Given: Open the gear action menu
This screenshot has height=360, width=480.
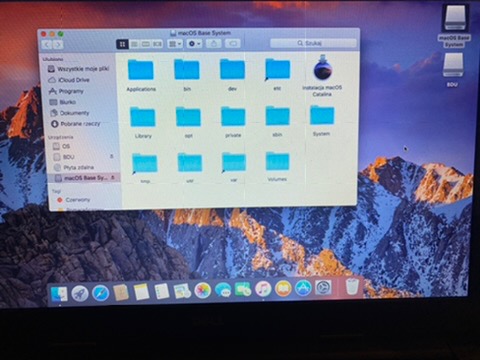Looking at the screenshot, I should [x=194, y=44].
